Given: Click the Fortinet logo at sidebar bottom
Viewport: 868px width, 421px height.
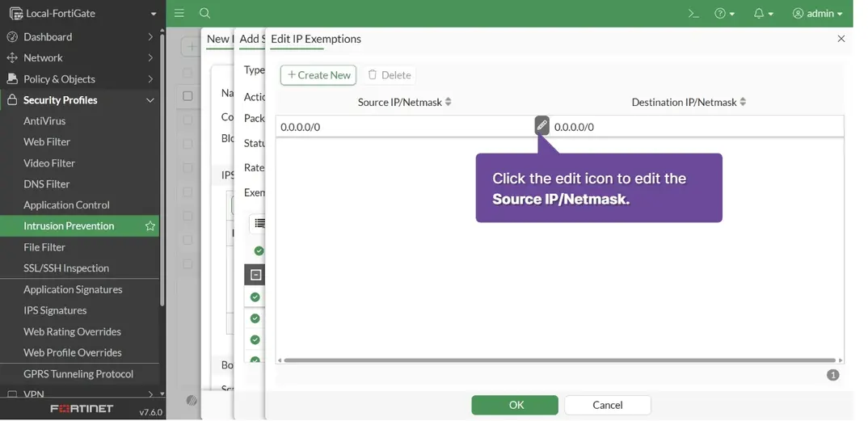Looking at the screenshot, I should [x=82, y=408].
